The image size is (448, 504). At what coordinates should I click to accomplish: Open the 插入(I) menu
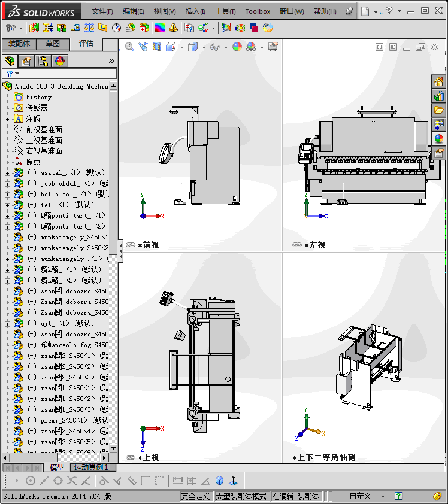tap(195, 11)
